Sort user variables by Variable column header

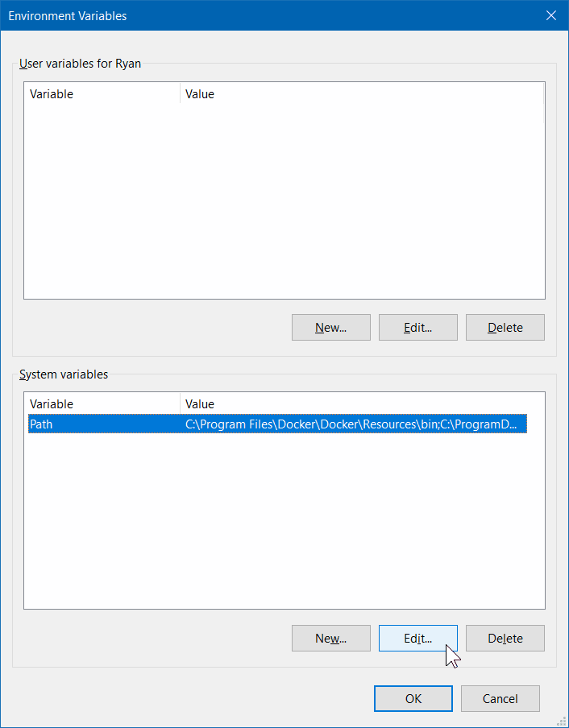(x=52, y=94)
